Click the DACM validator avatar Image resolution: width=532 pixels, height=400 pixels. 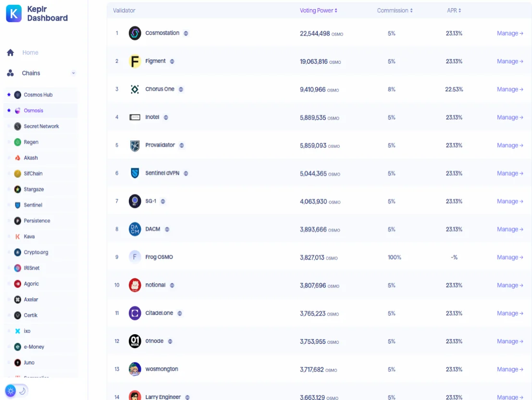pos(135,229)
